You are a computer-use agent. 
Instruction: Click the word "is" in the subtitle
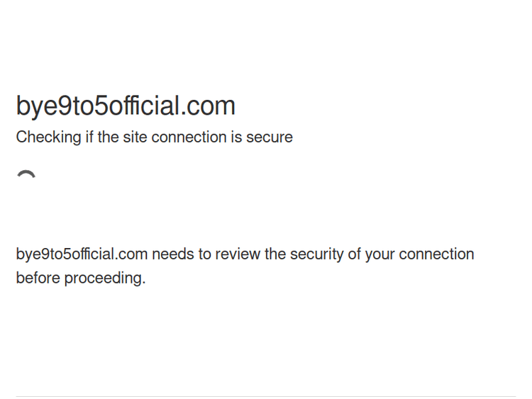[x=236, y=137]
